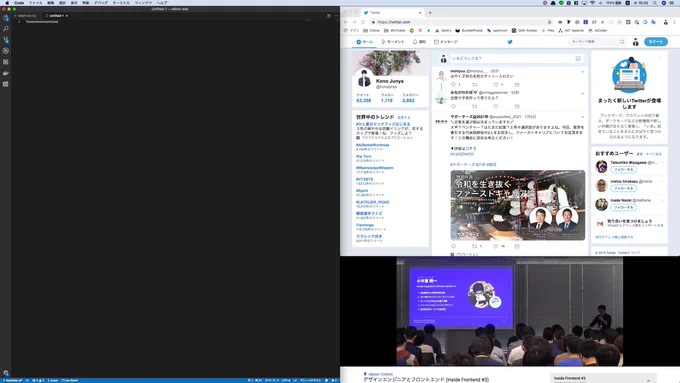Screen dimensions: 680x383
Task: Open Twitter Moments (モーメント)
Action: (x=392, y=42)
